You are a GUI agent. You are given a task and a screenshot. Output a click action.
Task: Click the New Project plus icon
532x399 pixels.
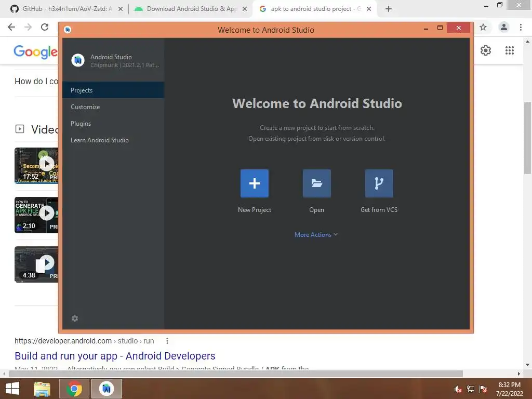tap(255, 183)
